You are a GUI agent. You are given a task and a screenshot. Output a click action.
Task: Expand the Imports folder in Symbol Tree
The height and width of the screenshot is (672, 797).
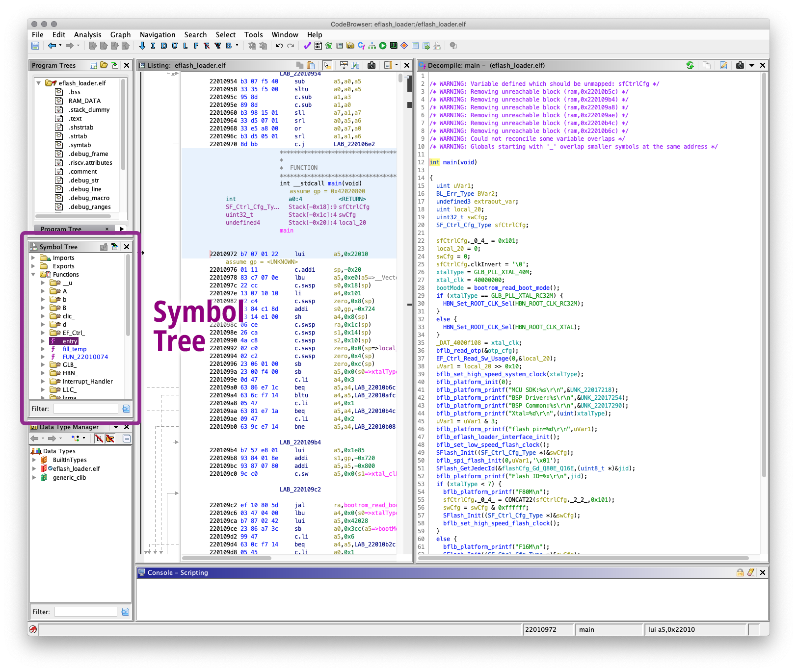(33, 258)
